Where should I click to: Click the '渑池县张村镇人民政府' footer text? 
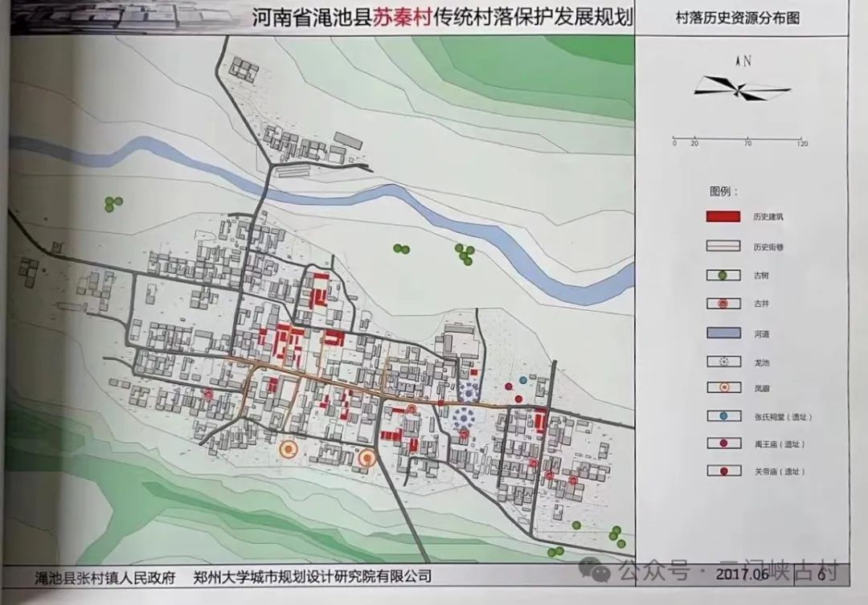tap(104, 578)
